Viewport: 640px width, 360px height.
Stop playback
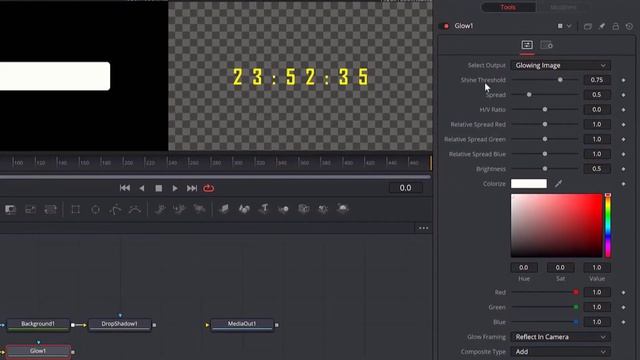click(x=159, y=188)
